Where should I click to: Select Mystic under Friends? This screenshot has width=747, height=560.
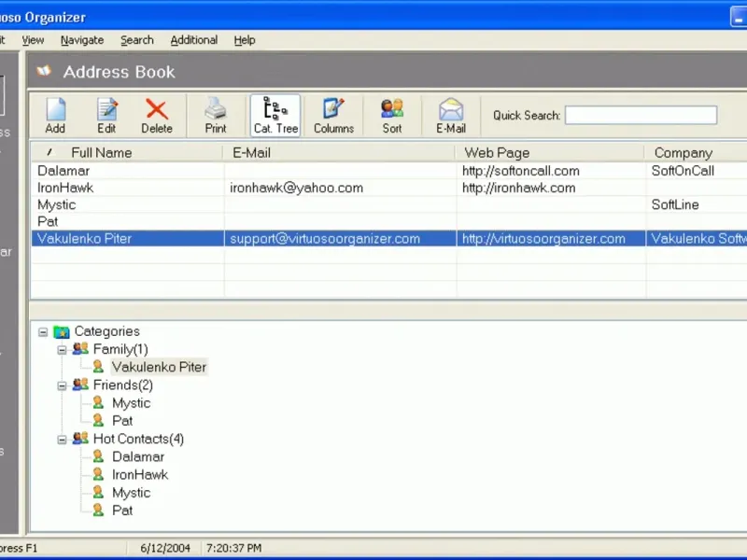(132, 403)
